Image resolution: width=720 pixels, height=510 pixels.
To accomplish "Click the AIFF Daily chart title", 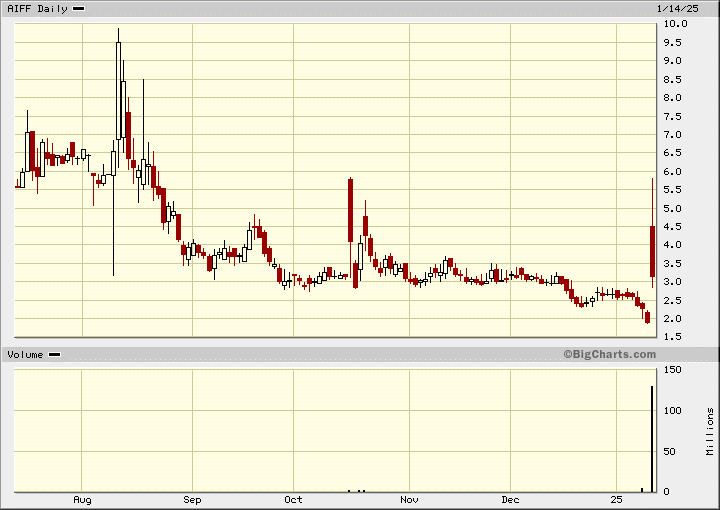I will click(37, 9).
